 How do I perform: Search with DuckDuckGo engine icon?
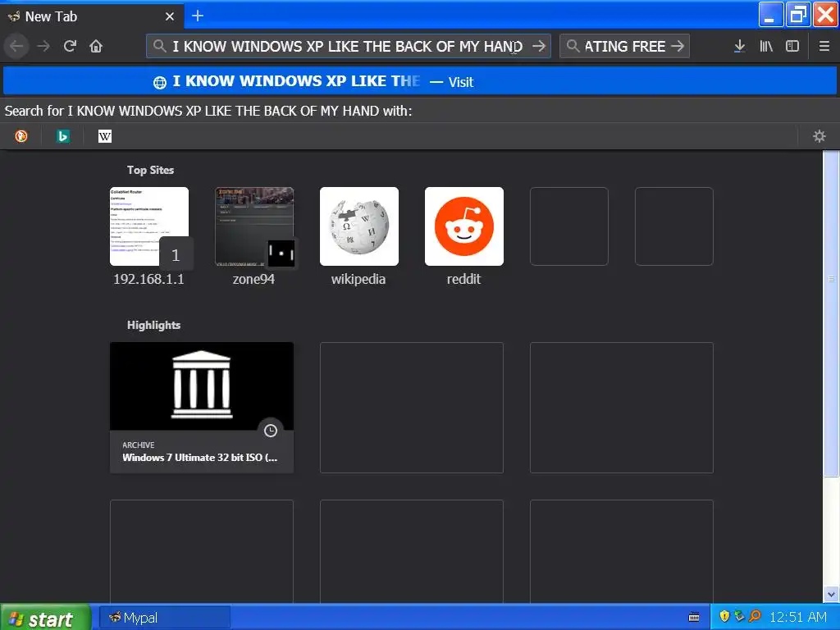coord(21,137)
